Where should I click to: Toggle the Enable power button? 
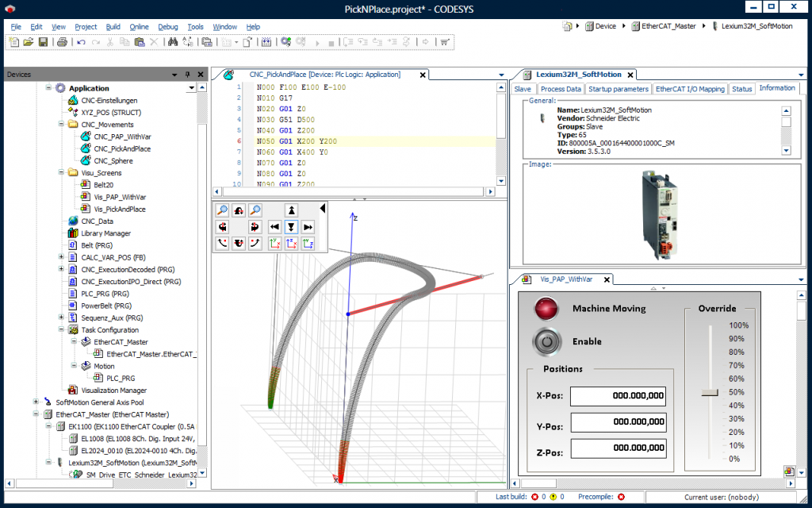(546, 341)
